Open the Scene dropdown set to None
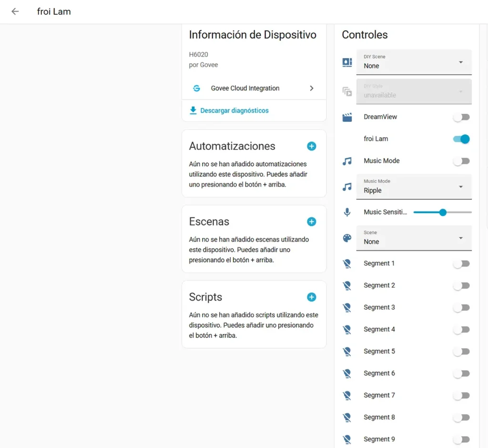488x448 pixels. tap(414, 238)
